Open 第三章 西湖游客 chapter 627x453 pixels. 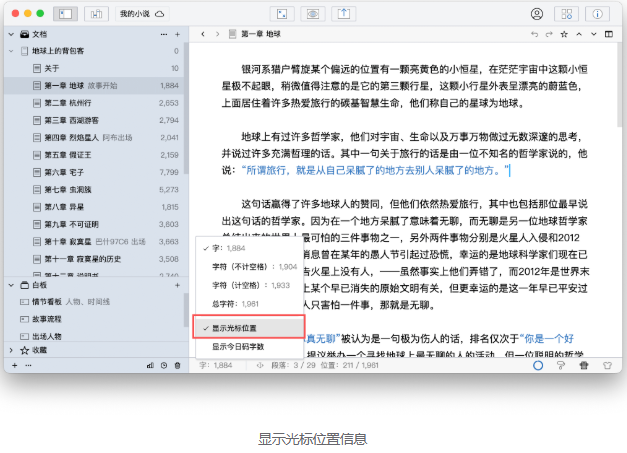pos(94,120)
